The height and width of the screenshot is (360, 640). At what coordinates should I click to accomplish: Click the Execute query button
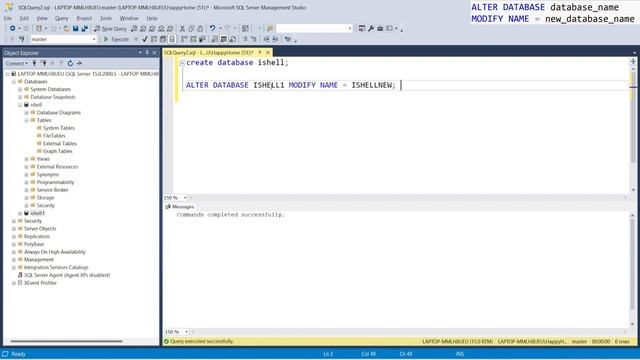tap(116, 39)
